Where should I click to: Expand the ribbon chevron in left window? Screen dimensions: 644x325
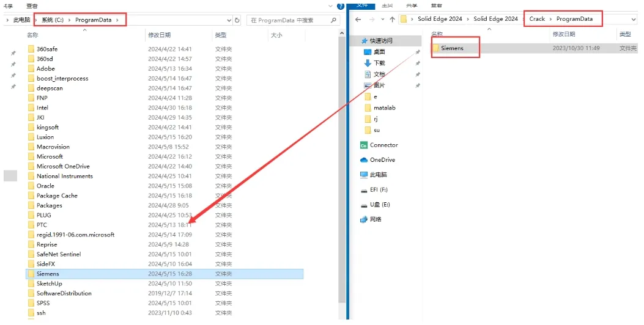pyautogui.click(x=331, y=6)
